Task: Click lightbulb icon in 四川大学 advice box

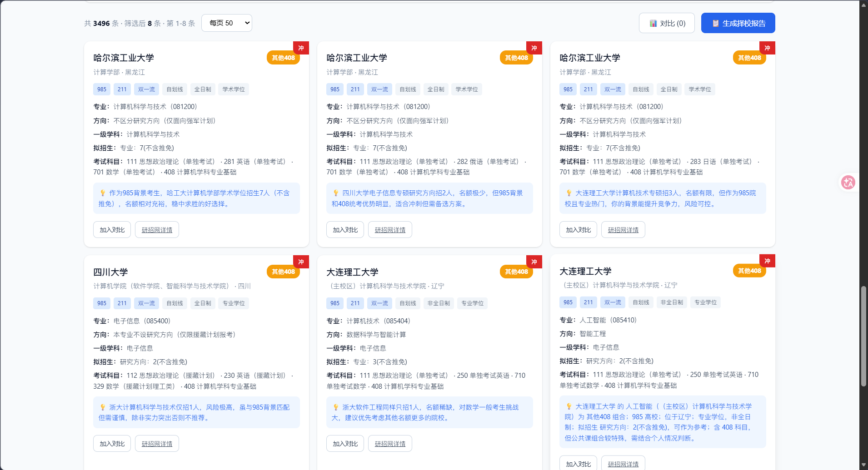Action: pyautogui.click(x=103, y=407)
